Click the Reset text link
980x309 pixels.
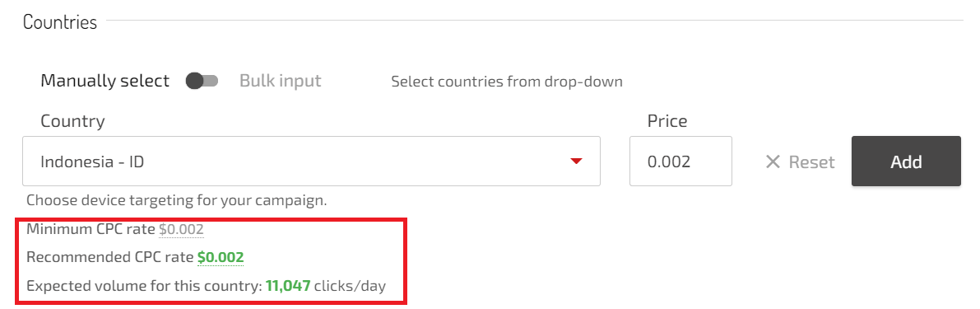click(812, 162)
